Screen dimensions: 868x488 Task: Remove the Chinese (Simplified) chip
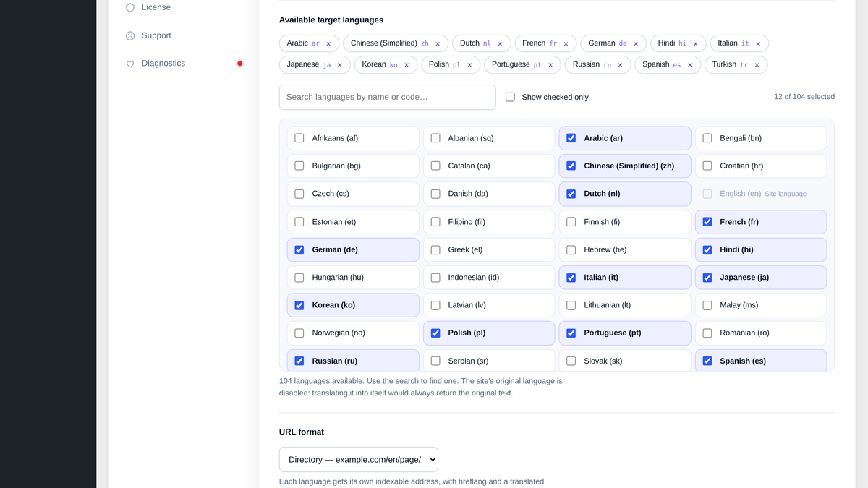click(438, 44)
